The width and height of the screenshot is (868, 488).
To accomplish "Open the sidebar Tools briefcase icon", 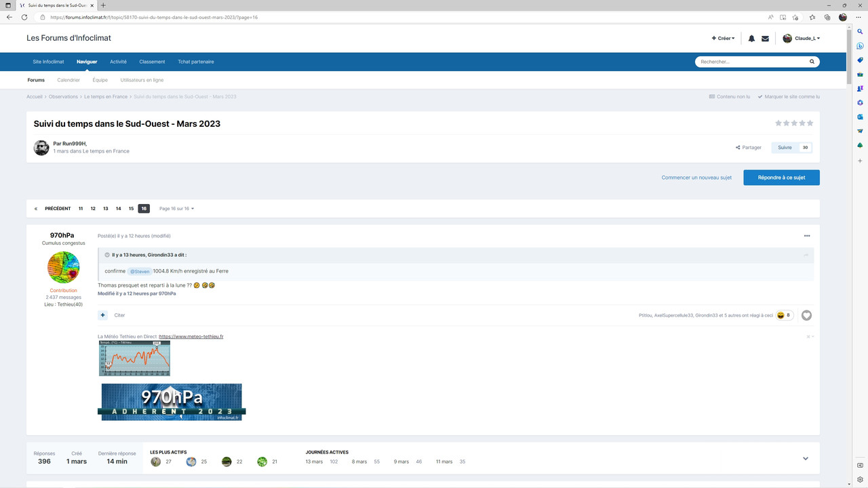I will (x=860, y=74).
